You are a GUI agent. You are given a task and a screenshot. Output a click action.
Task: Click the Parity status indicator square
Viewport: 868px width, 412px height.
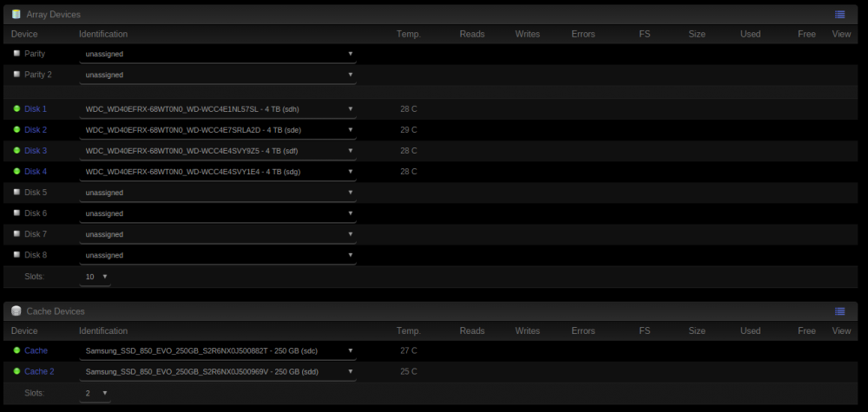point(16,54)
